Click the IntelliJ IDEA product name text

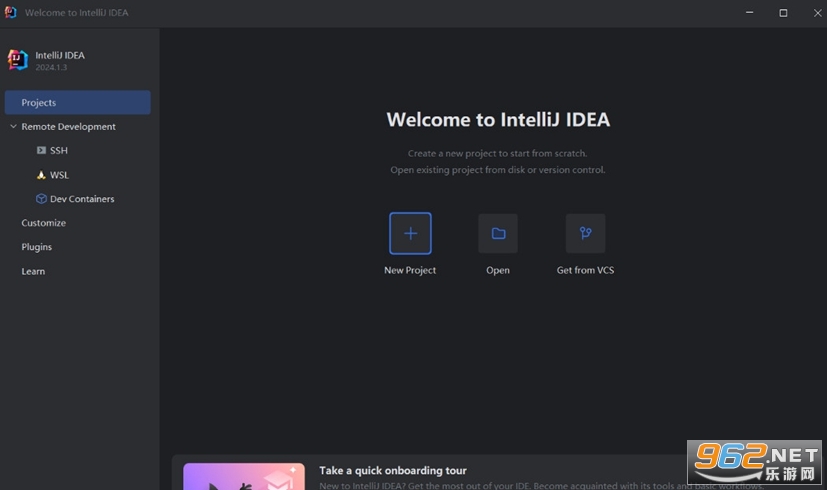(x=60, y=55)
